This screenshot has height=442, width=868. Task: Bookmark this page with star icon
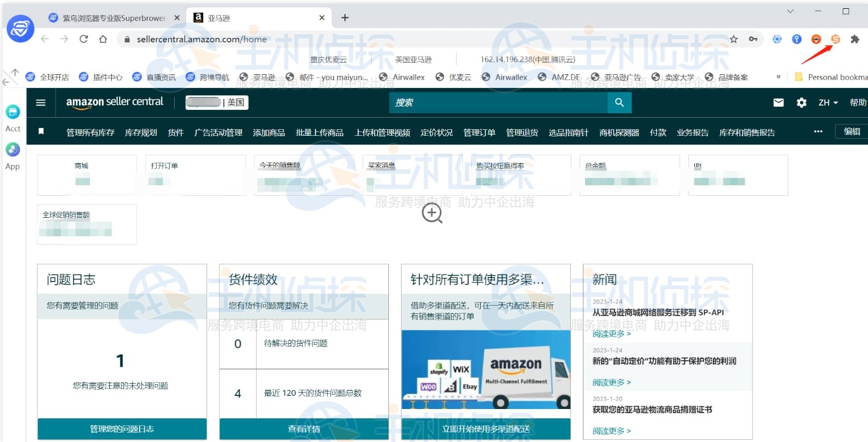click(x=734, y=39)
